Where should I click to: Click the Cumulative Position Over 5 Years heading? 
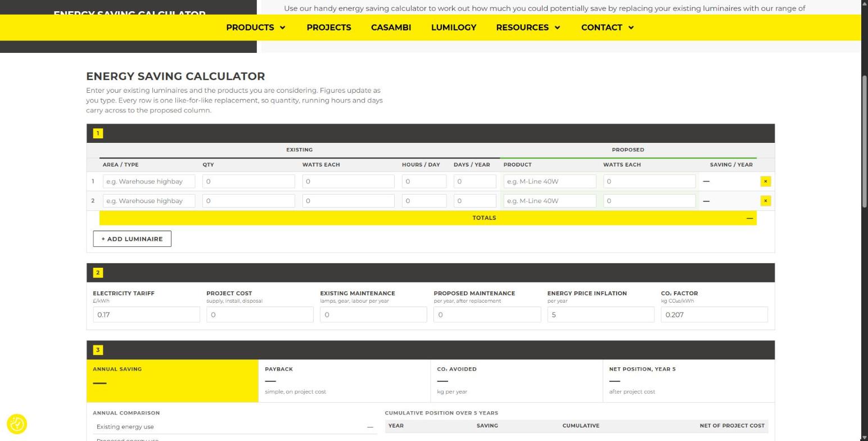(x=441, y=413)
